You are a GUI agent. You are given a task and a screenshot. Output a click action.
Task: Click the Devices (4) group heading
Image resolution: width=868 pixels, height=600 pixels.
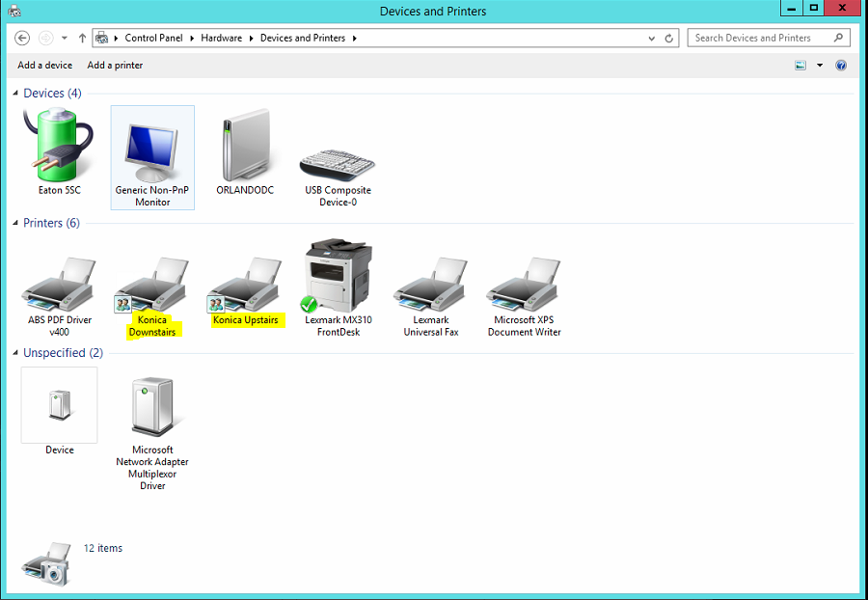52,93
